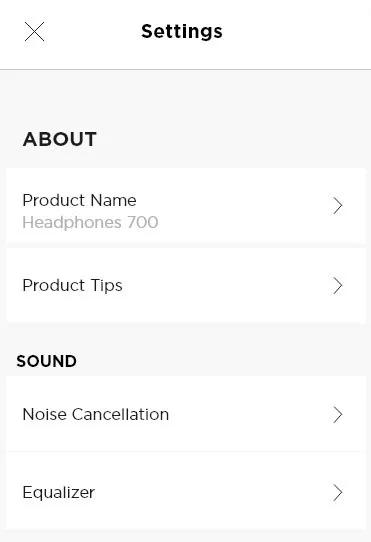Tap the chevron arrow beside Product Name
The height and width of the screenshot is (542, 371).
pyautogui.click(x=338, y=206)
